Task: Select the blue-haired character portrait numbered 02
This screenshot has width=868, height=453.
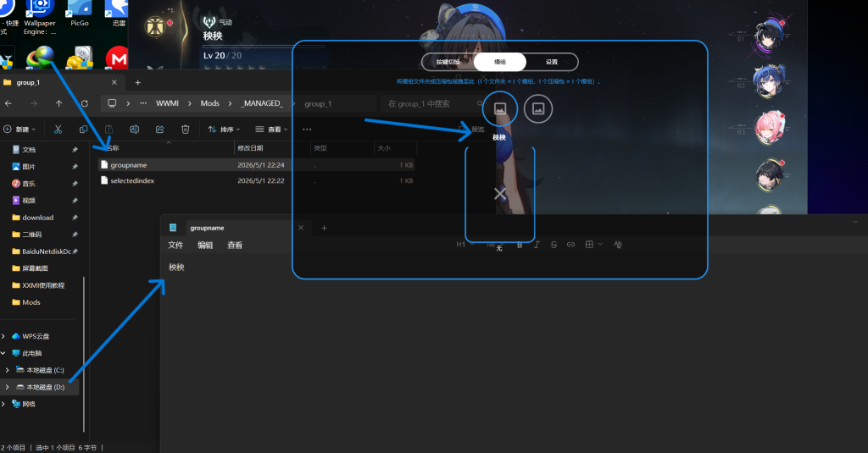Action: click(770, 80)
